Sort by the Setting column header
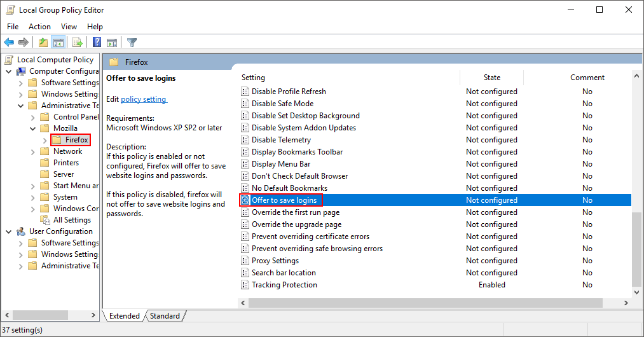This screenshot has height=337, width=644. click(x=253, y=78)
